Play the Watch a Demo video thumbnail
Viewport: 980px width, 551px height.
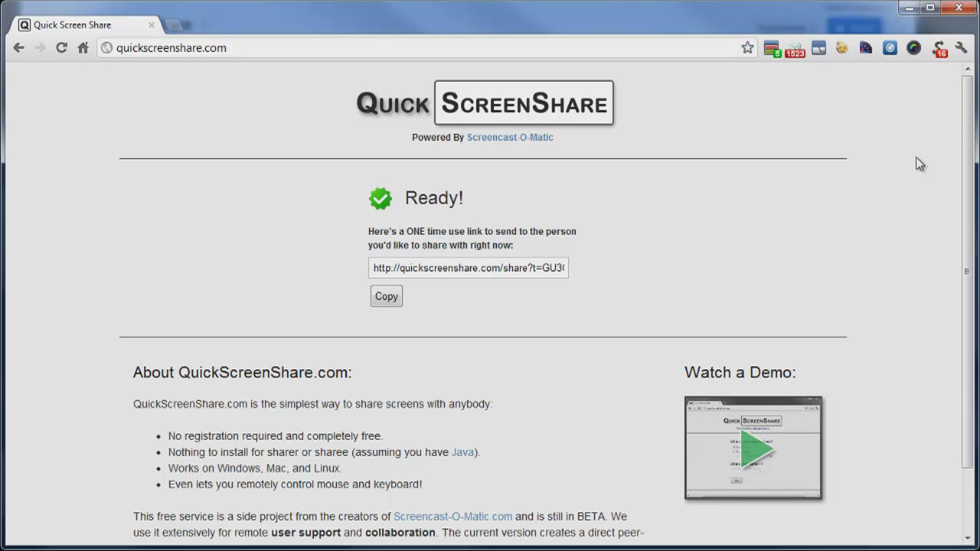click(x=753, y=448)
